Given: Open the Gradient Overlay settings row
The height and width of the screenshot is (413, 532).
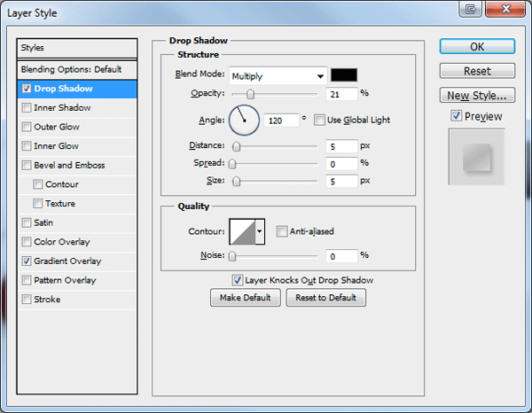Looking at the screenshot, I should click(77, 261).
